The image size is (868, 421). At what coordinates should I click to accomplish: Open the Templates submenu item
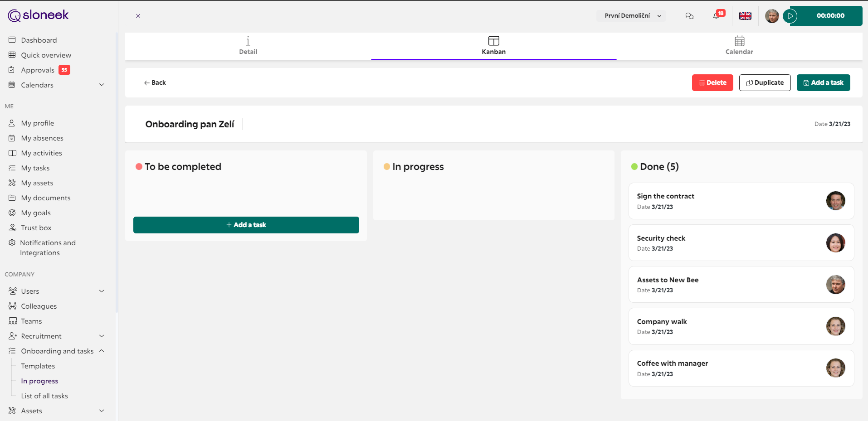click(38, 366)
